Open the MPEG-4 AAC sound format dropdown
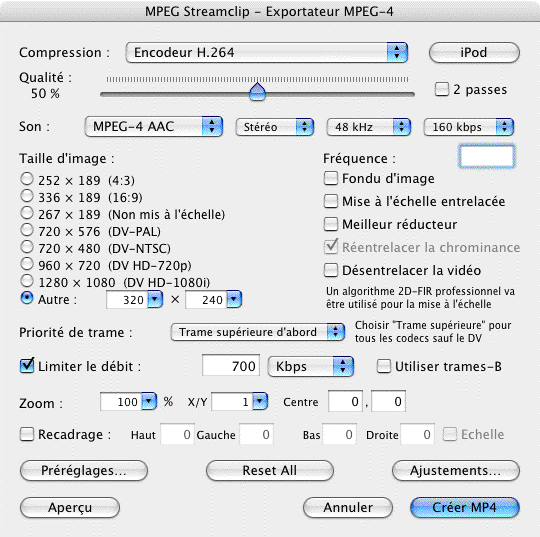 click(x=154, y=126)
